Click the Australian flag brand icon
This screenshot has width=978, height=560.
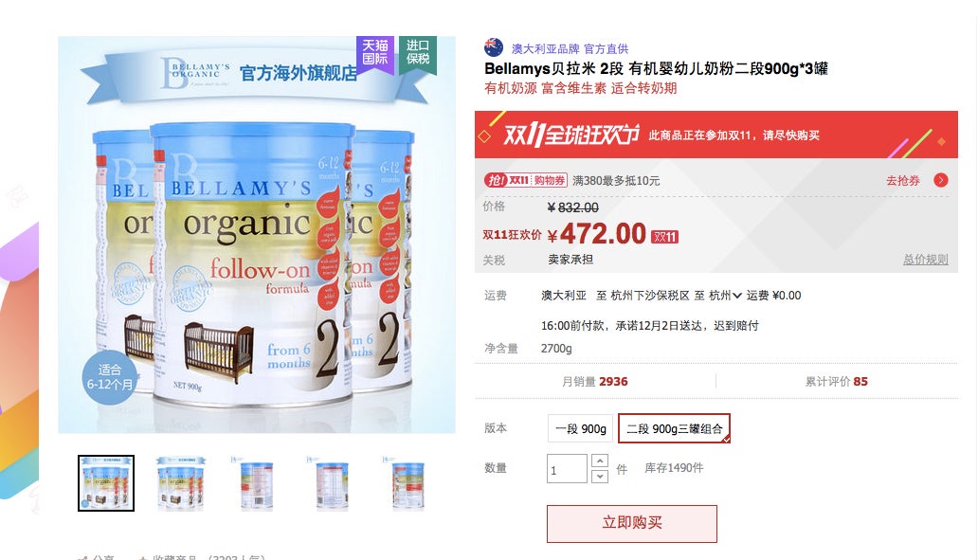(494, 47)
